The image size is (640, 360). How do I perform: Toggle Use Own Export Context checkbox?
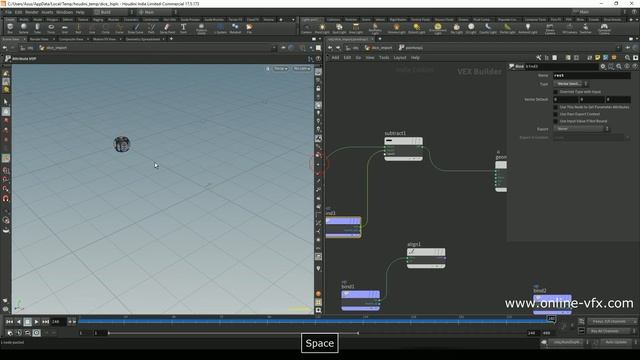click(556, 114)
